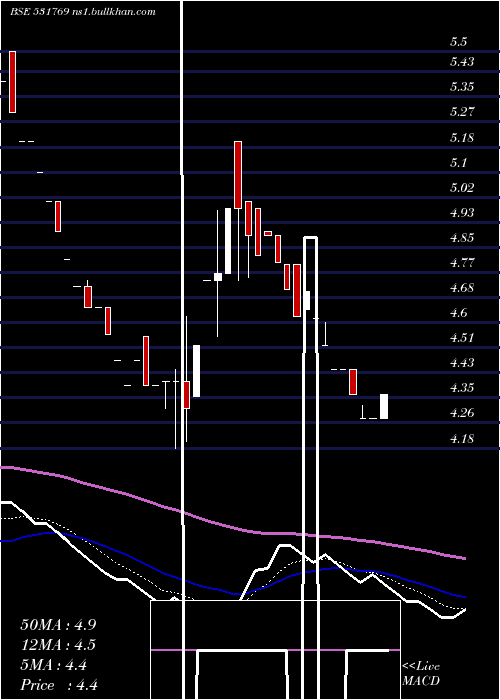
Task: Click the 50MA : 4.9 readout
Action: (58, 625)
